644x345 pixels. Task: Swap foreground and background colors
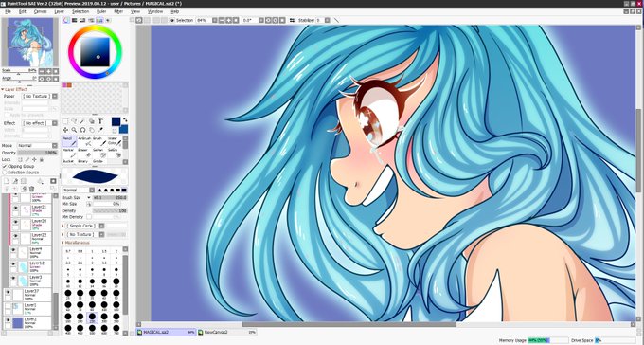(x=125, y=119)
